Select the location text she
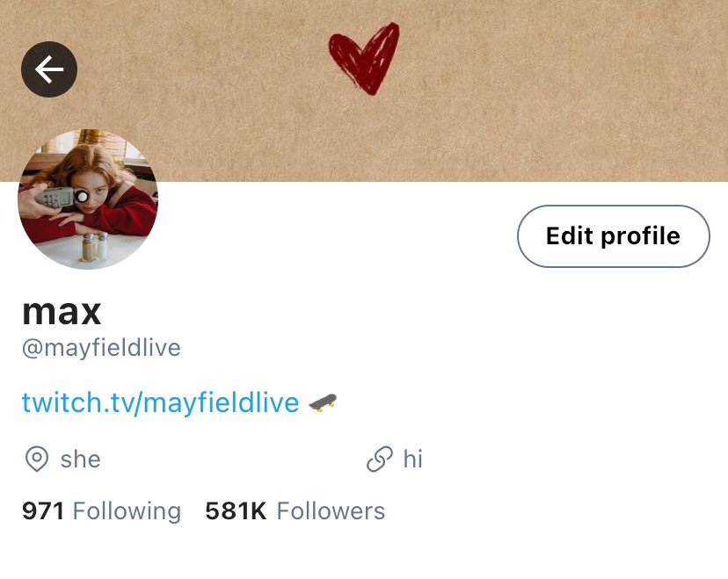 pyautogui.click(x=80, y=460)
